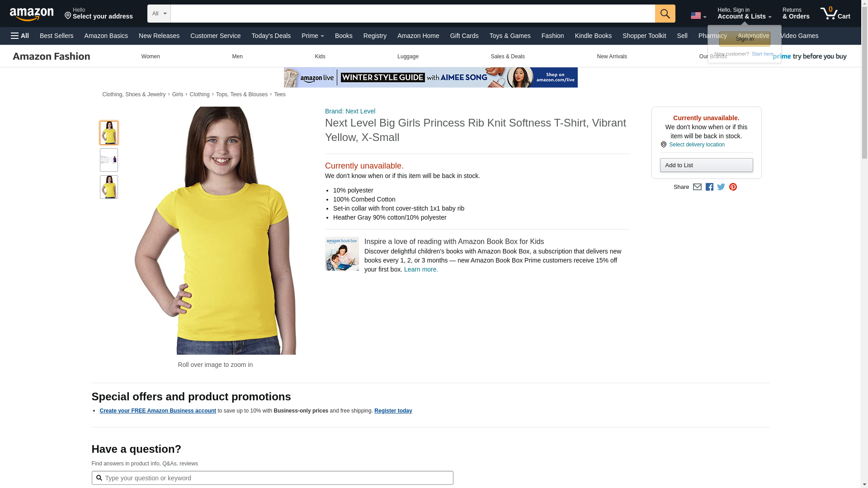Expand the search category All dropdown
Screen dimensions: 868x488
[159, 14]
